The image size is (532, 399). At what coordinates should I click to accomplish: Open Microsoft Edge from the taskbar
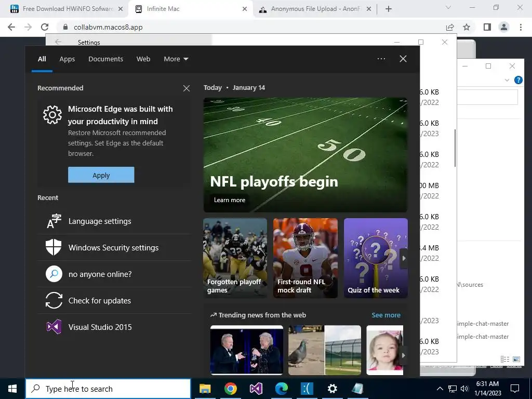tap(281, 389)
